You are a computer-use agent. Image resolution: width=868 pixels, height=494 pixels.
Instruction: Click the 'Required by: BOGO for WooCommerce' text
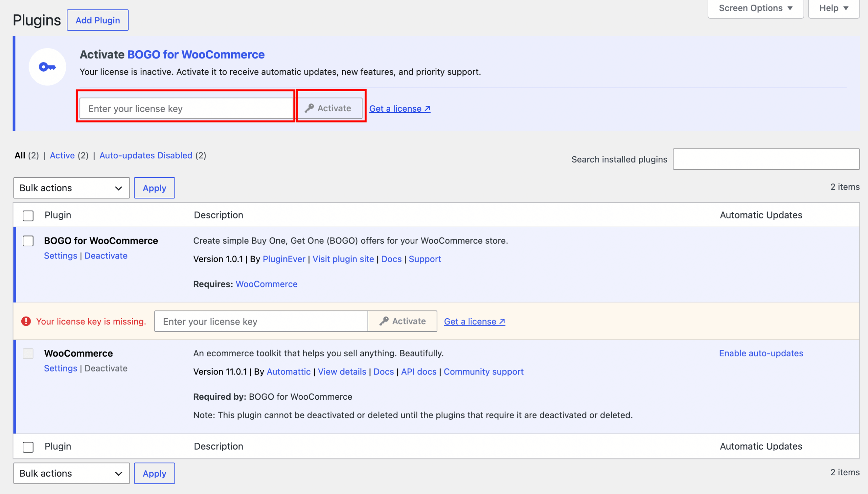click(x=273, y=397)
